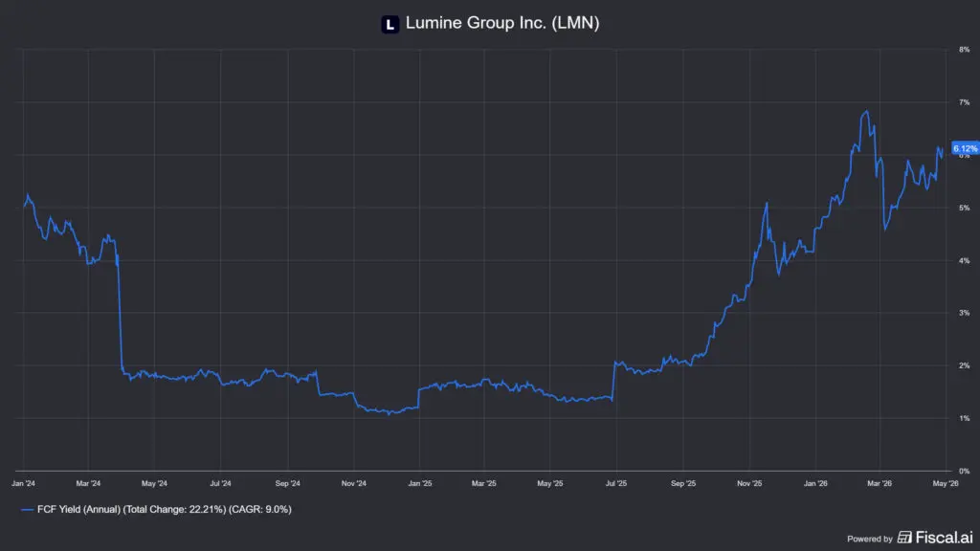
Task: Click the May '26 x-axis label
Action: point(946,483)
